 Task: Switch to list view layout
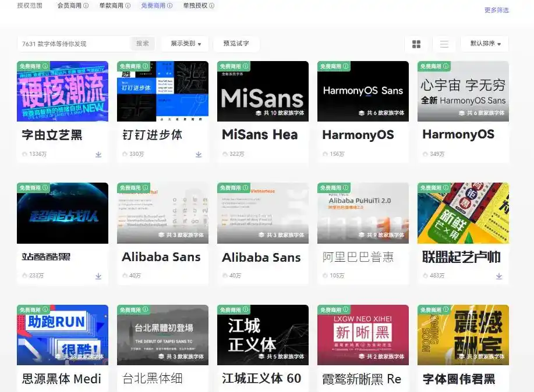443,44
